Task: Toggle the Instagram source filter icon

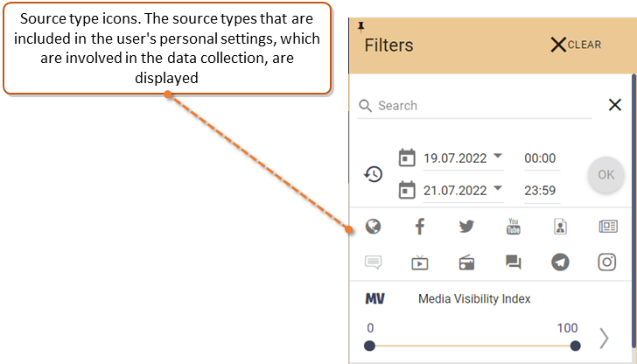Action: 607,262
